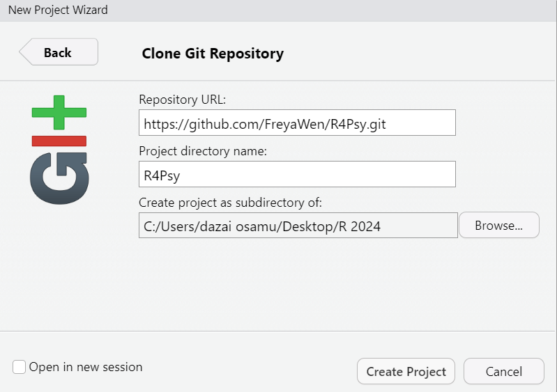The height and width of the screenshot is (392, 557).
Task: Click the New Project Wizard title bar
Action: click(x=279, y=10)
